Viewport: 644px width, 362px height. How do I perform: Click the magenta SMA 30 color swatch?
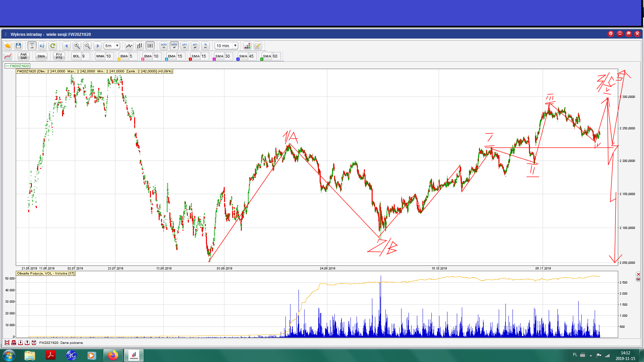tap(214, 59)
